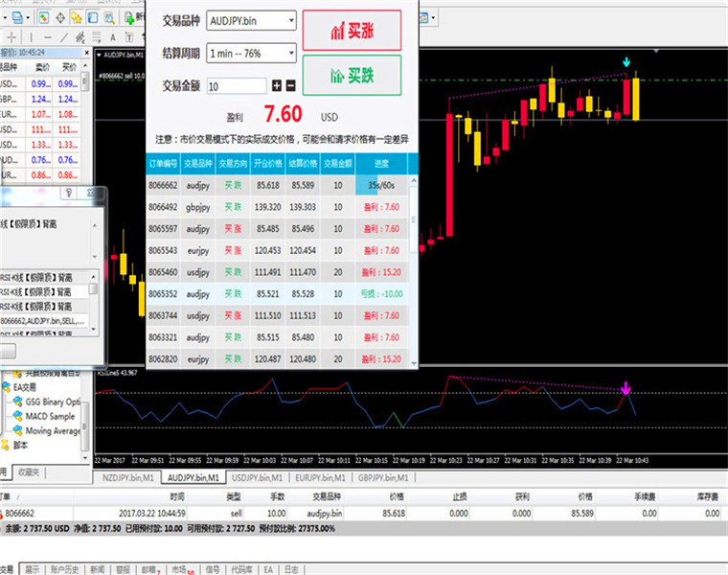The image size is (728, 575).
Task: Switch to the USDJPY.bin,M1 chart tab
Action: 258,477
